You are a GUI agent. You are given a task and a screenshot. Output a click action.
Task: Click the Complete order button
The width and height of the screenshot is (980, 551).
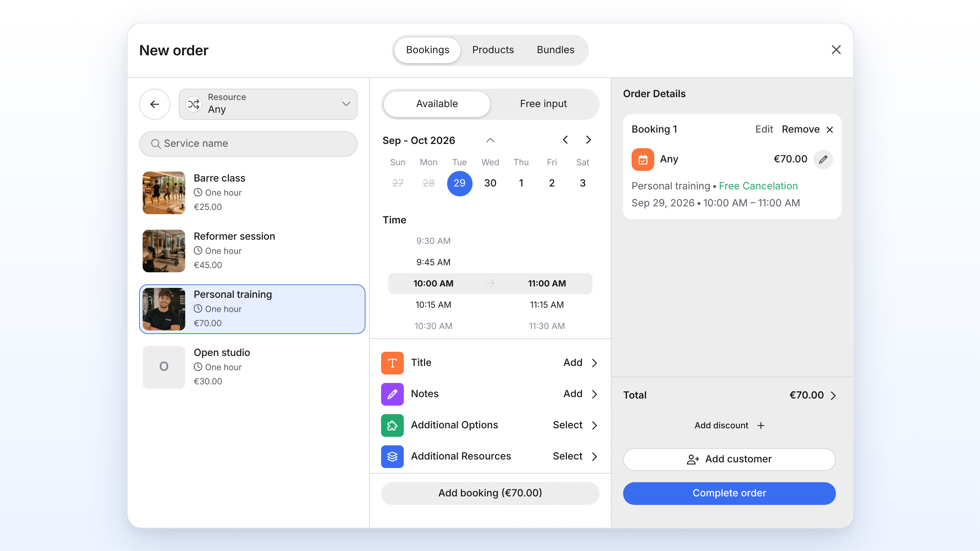pyautogui.click(x=729, y=493)
